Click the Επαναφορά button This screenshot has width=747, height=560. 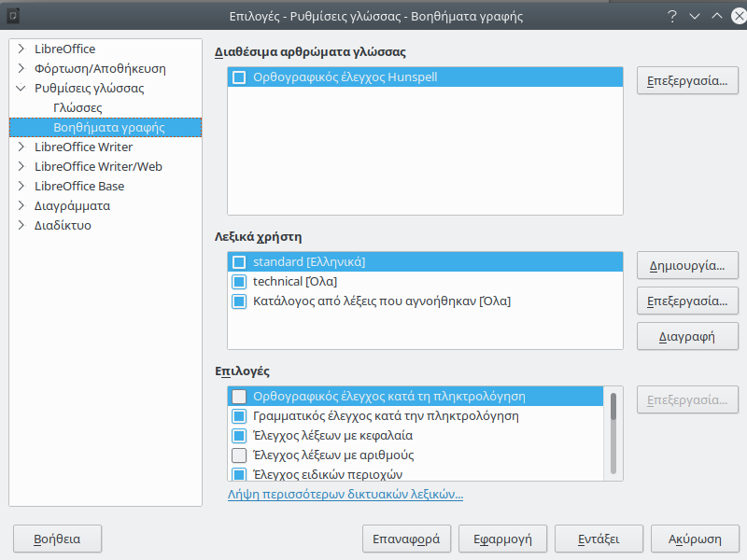406,539
